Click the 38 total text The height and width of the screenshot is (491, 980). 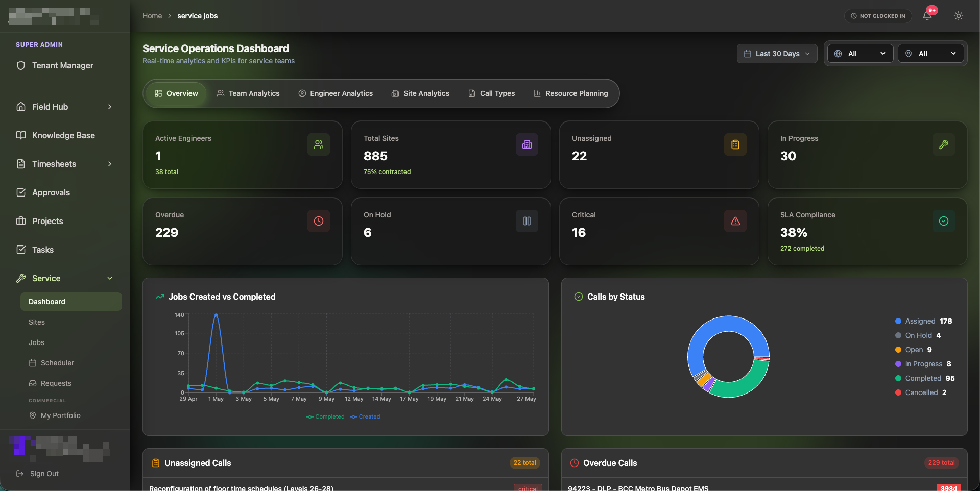167,172
